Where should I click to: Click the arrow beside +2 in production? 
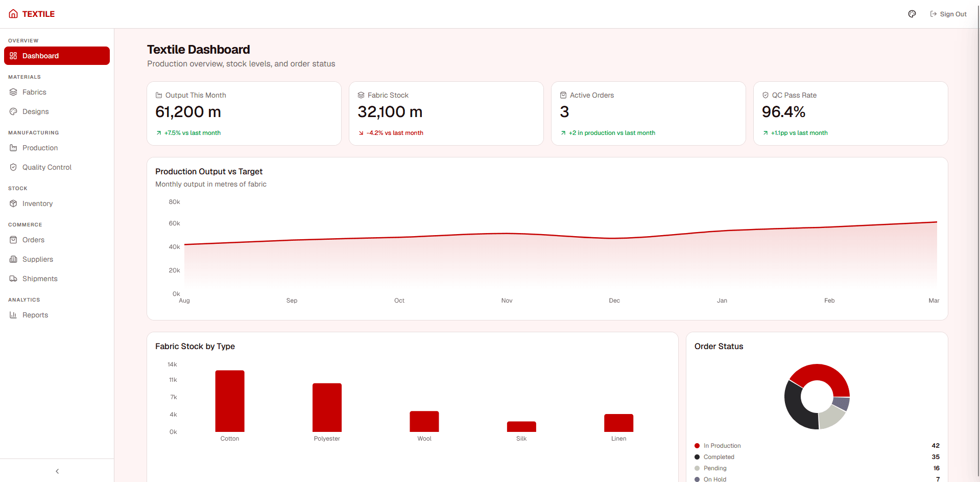tap(563, 133)
